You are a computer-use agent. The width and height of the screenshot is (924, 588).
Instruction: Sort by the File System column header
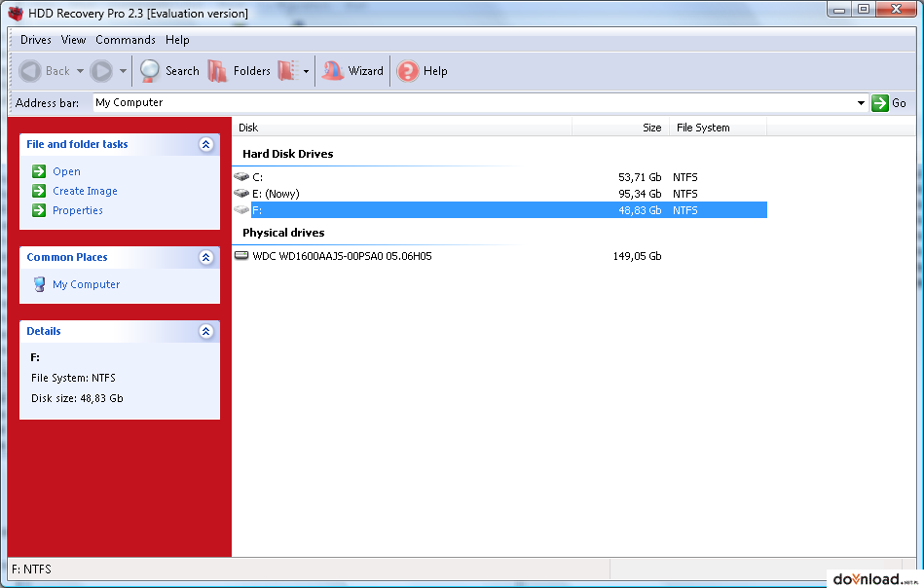click(x=718, y=128)
